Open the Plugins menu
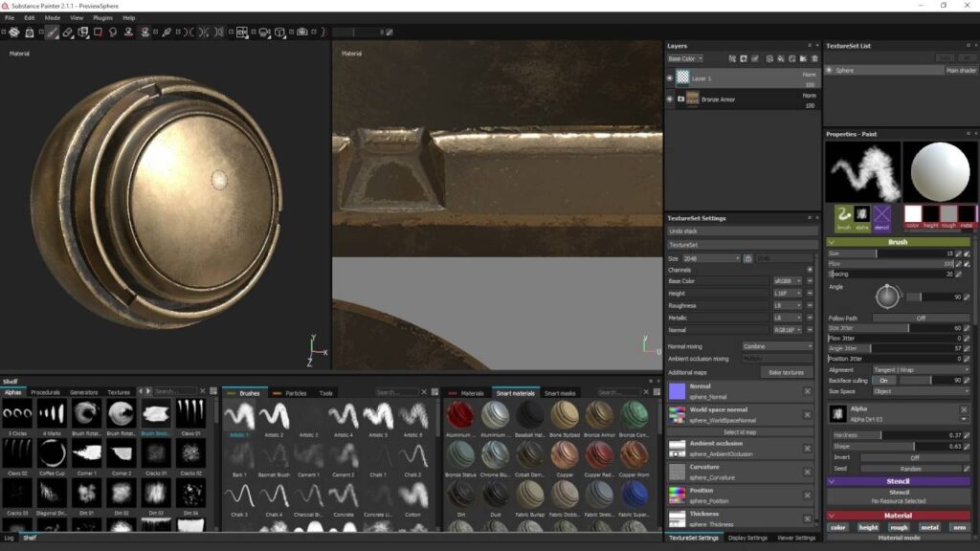The height and width of the screenshot is (551, 980). [x=102, y=17]
